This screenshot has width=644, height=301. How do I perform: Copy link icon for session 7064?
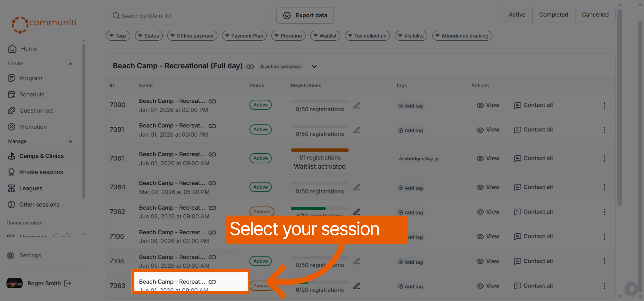pos(212,183)
